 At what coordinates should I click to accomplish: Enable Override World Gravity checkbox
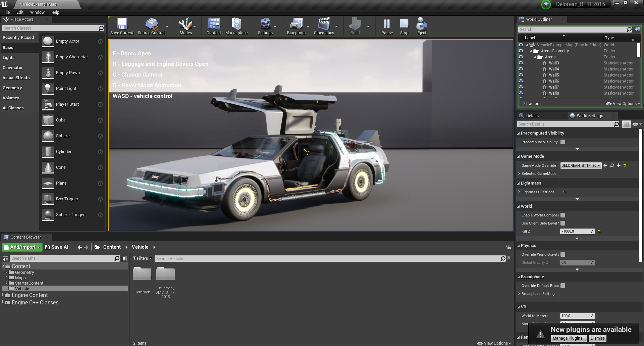click(x=563, y=254)
